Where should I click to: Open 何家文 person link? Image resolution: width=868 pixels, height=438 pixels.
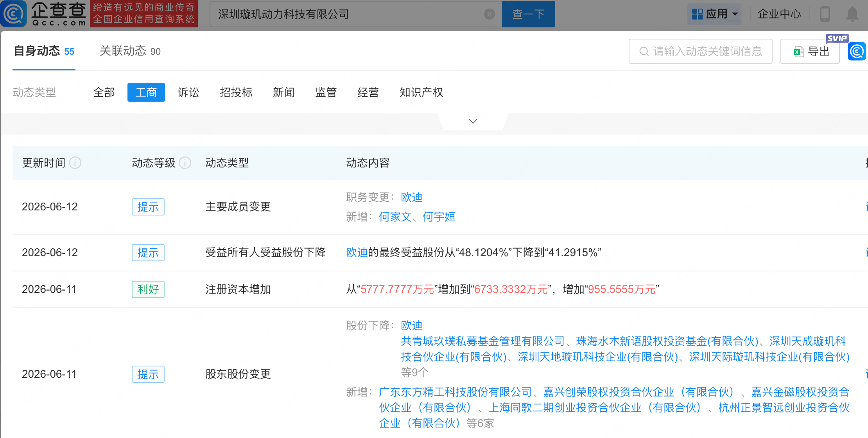[x=395, y=217]
